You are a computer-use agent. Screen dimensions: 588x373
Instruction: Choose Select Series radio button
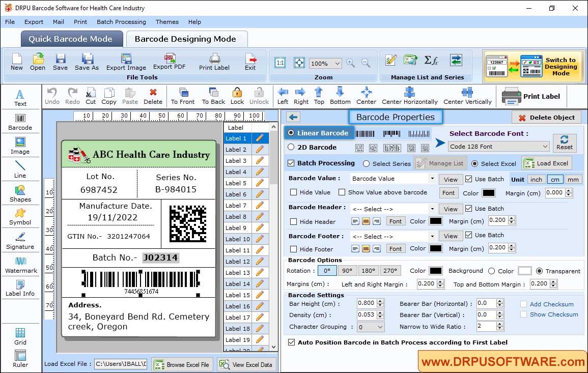[367, 163]
